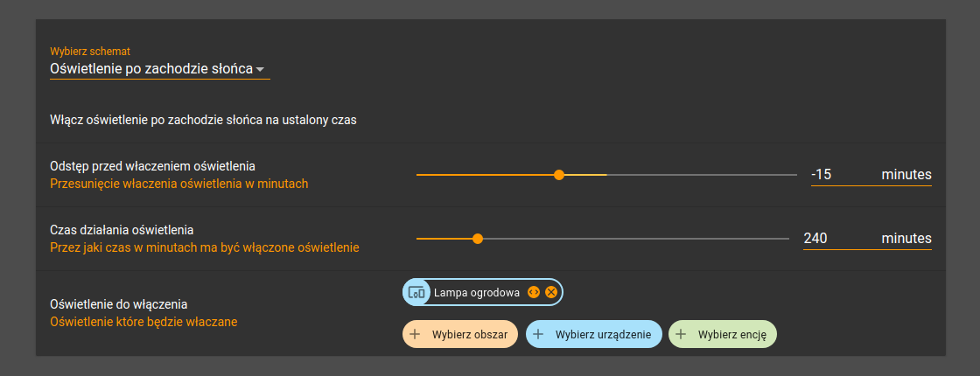
Task: Remove the Lampa ogrodowa chip
Action: pyautogui.click(x=550, y=292)
